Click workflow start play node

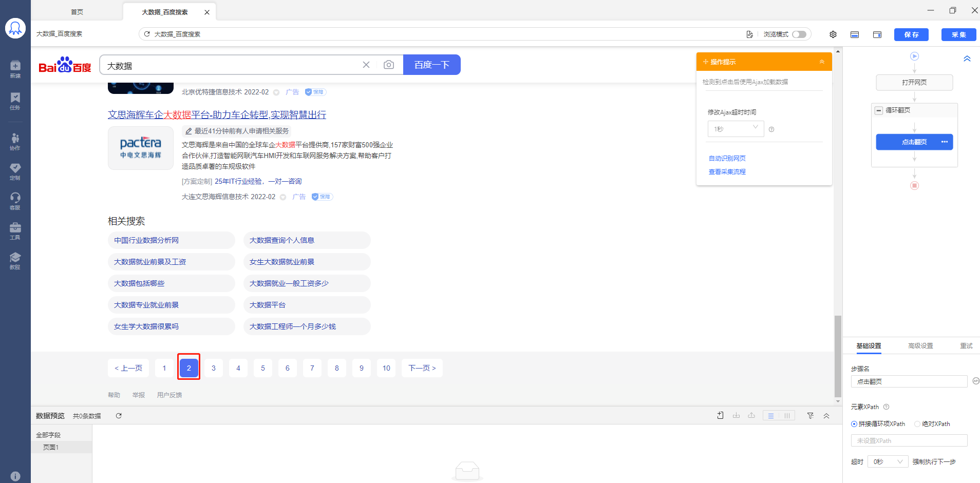914,56
